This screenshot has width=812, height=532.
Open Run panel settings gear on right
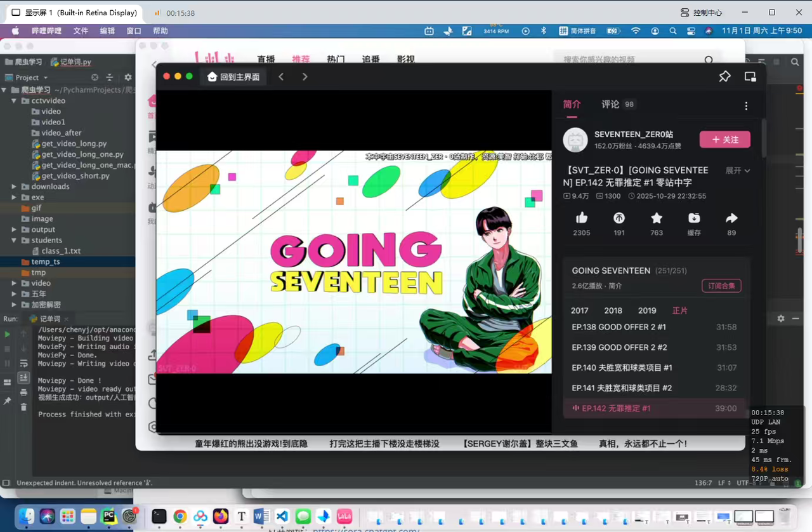point(781,319)
